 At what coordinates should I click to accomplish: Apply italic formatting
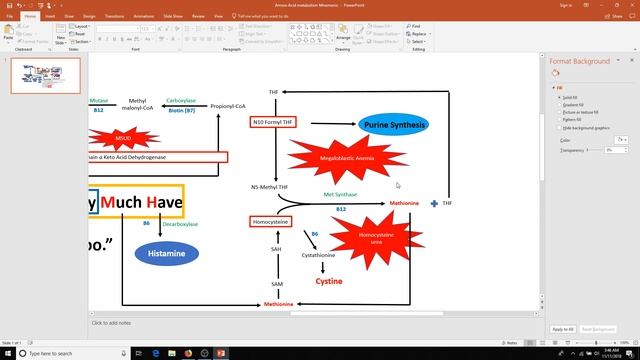107,39
